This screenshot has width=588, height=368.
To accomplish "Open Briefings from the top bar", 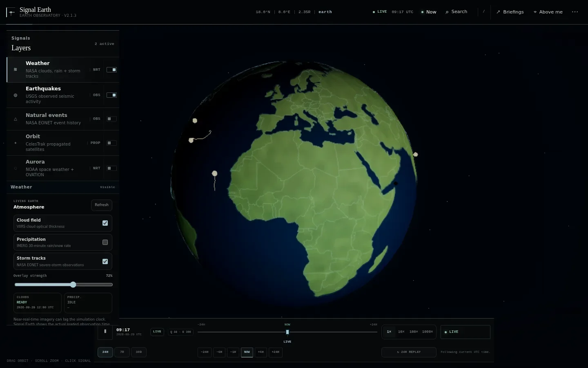I will tap(510, 12).
